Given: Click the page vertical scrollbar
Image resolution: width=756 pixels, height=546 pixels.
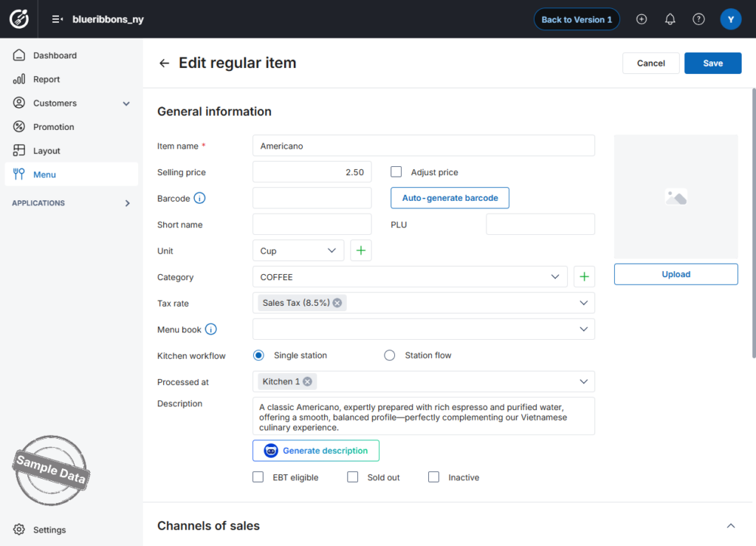Looking at the screenshot, I should (754, 223).
